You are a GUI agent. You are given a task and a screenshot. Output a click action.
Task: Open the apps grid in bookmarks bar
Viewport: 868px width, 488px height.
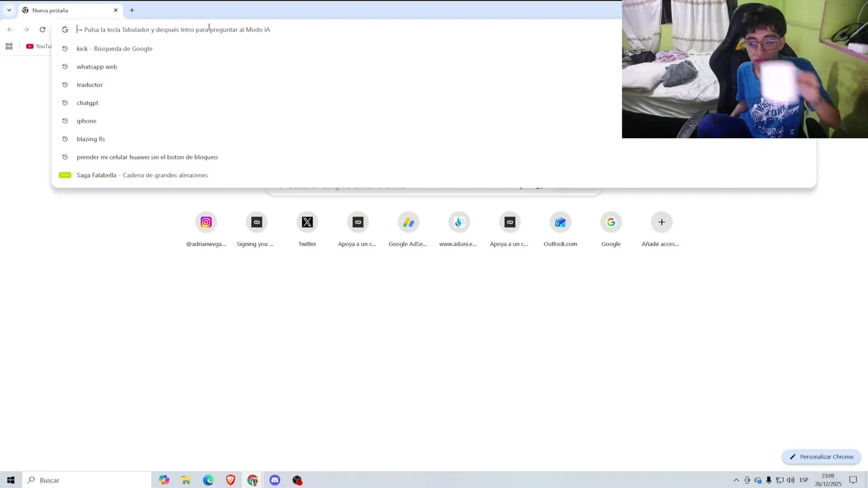[9, 46]
